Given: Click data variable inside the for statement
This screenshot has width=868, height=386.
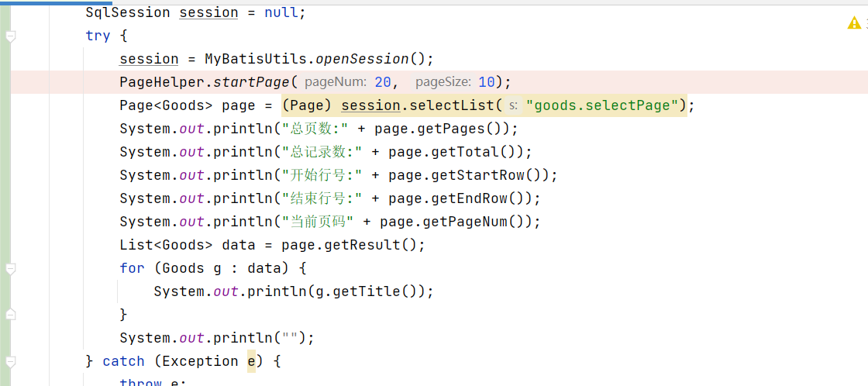Looking at the screenshot, I should point(264,269).
